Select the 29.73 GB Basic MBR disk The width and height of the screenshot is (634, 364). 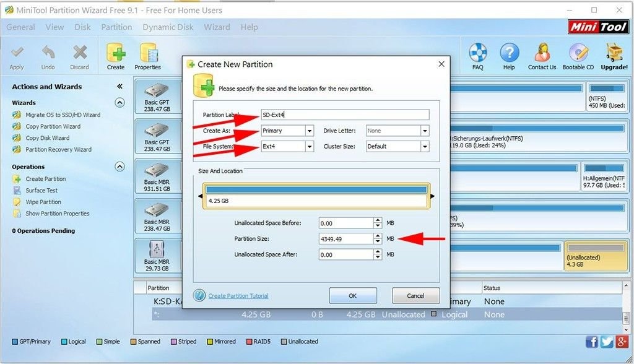[x=157, y=256]
